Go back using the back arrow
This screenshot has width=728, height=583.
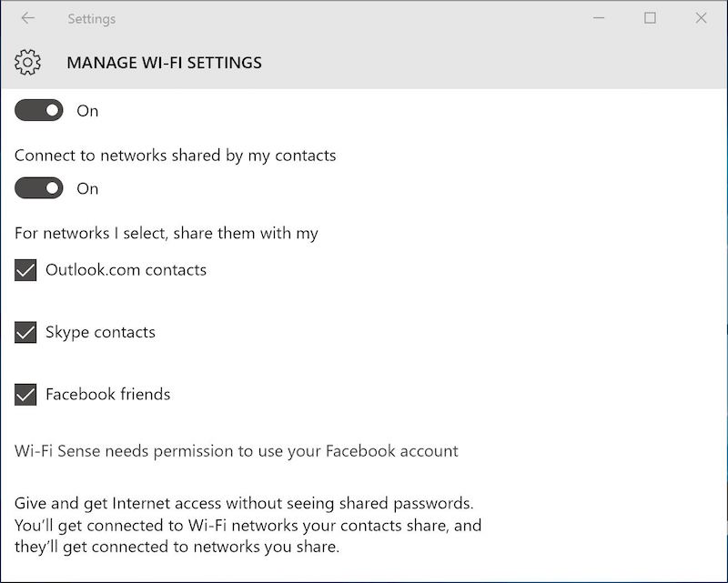click(28, 18)
